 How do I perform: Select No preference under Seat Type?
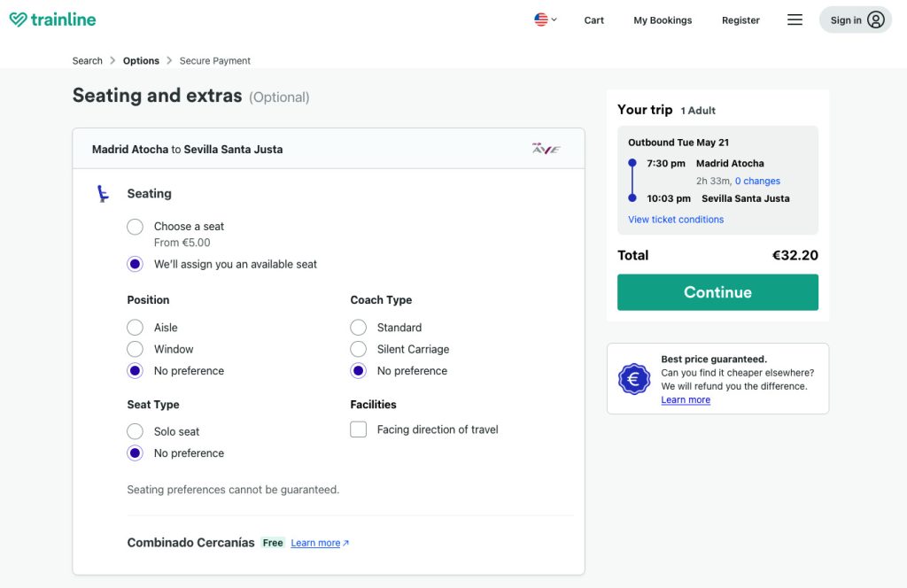pos(135,453)
